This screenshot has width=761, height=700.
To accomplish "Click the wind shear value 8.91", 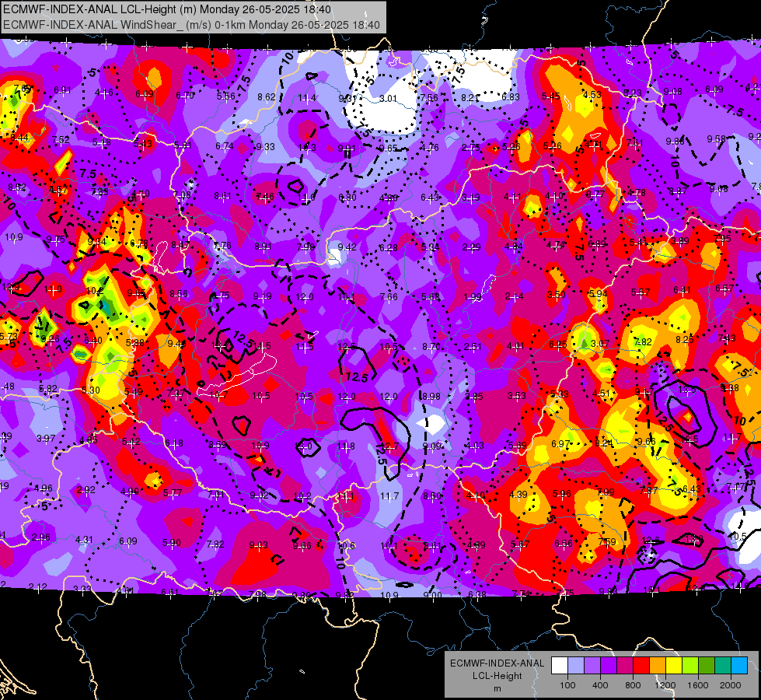I will 263,247.
